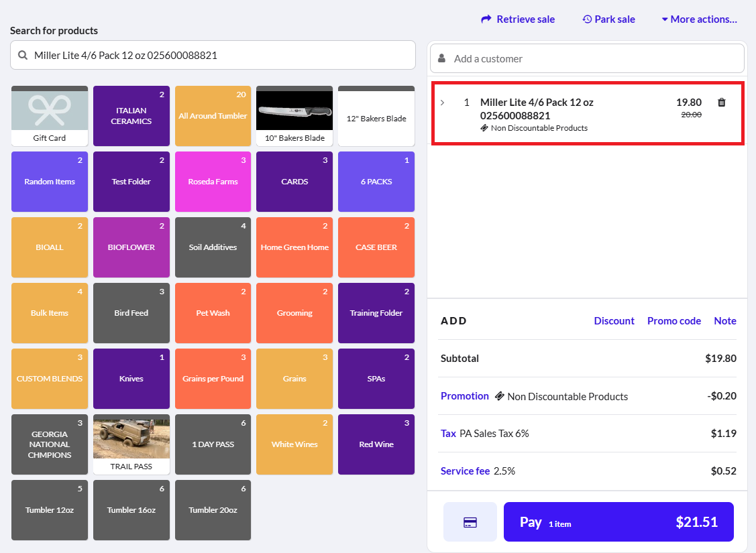Open the Training Folder tile
This screenshot has height=553, width=756.
pos(376,313)
